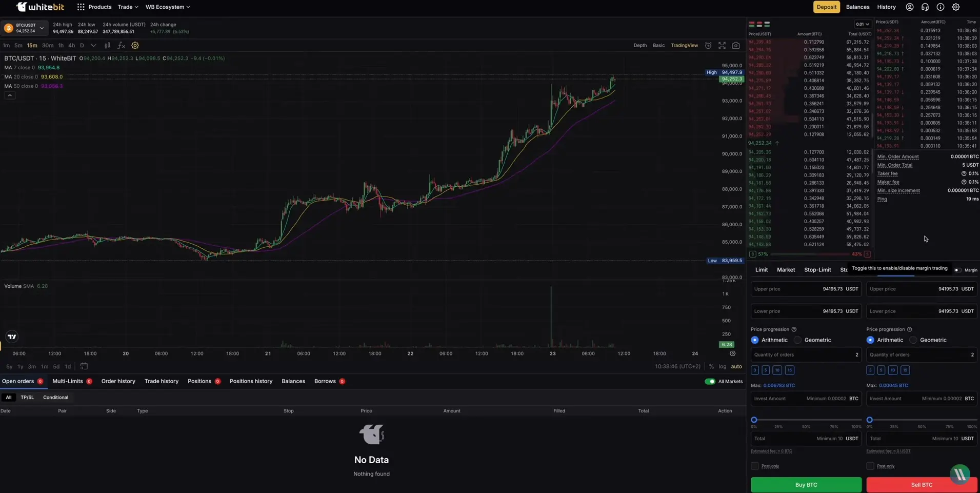
Task: Open the header settings gear
Action: click(x=956, y=7)
